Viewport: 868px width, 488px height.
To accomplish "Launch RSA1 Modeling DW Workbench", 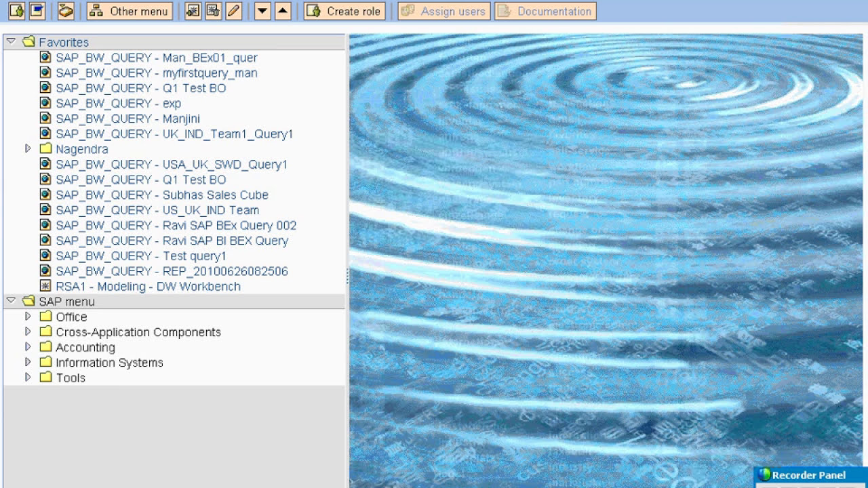I will click(x=148, y=286).
